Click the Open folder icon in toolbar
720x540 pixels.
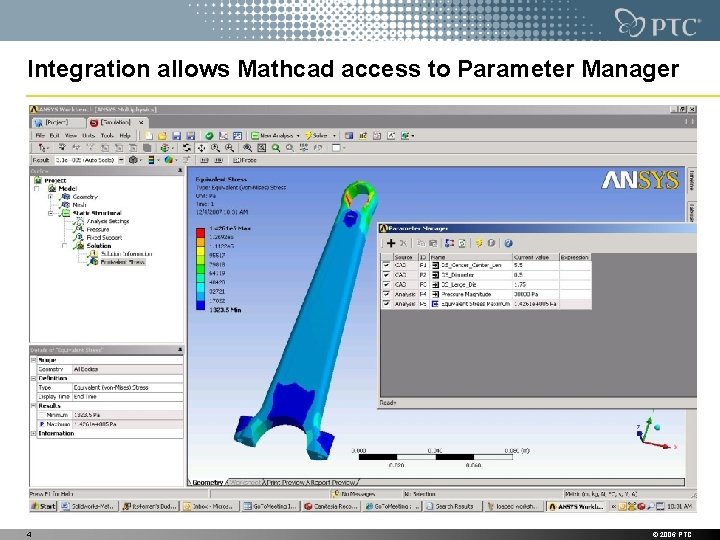click(x=162, y=135)
